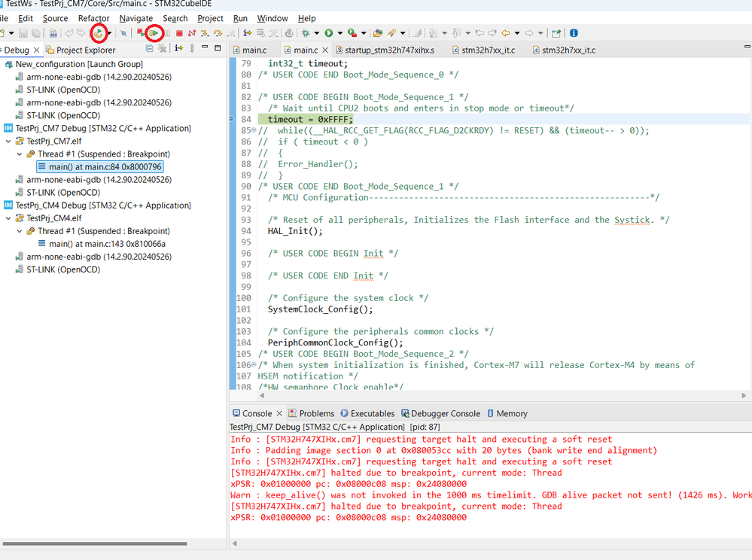Open the Debug bug icon dropdown arrow

coord(318,33)
